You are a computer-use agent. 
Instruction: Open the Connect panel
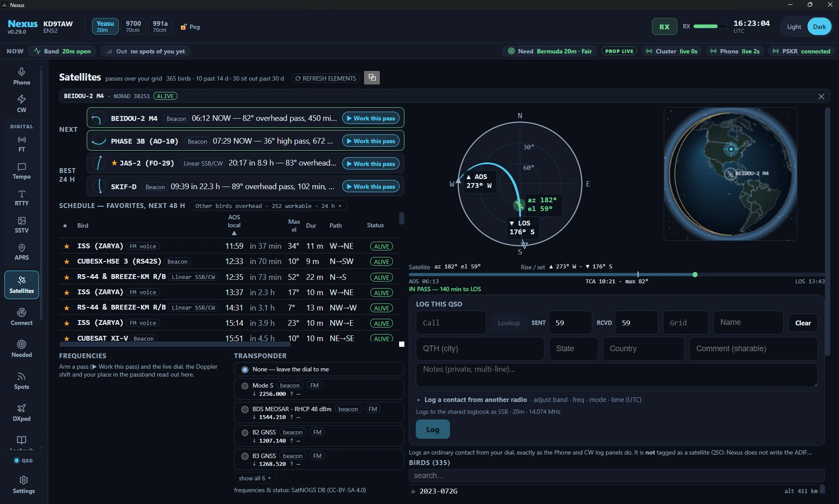21,317
